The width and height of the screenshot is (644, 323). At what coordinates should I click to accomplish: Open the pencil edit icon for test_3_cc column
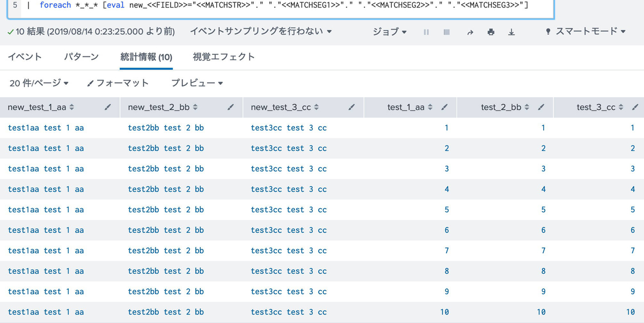coord(634,107)
